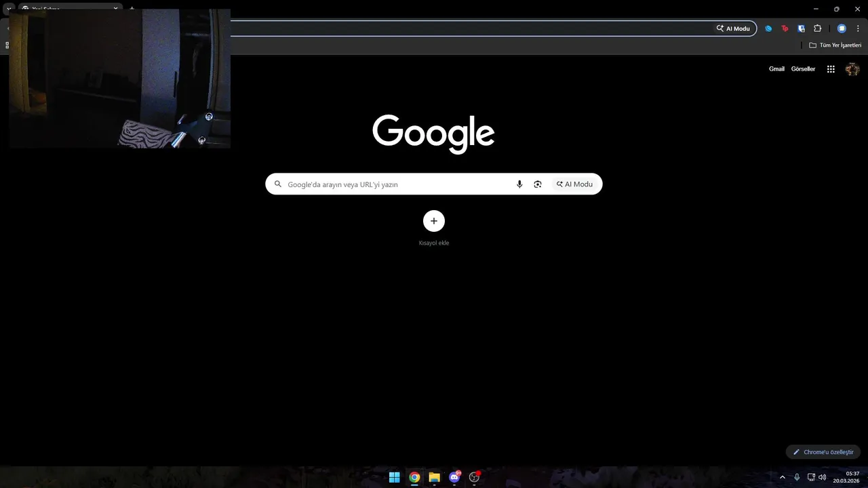This screenshot has height=488, width=868.
Task: Open the Windows Start menu
Action: [x=394, y=477]
